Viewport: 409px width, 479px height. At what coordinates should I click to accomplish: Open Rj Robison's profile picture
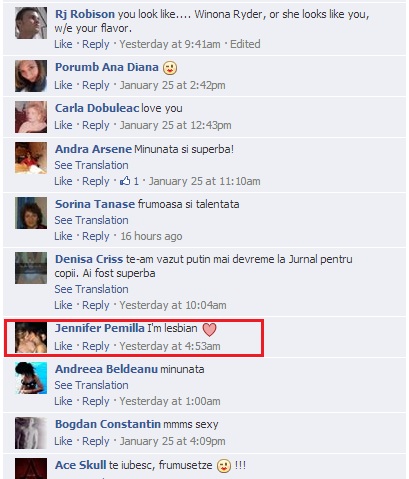coord(31,23)
